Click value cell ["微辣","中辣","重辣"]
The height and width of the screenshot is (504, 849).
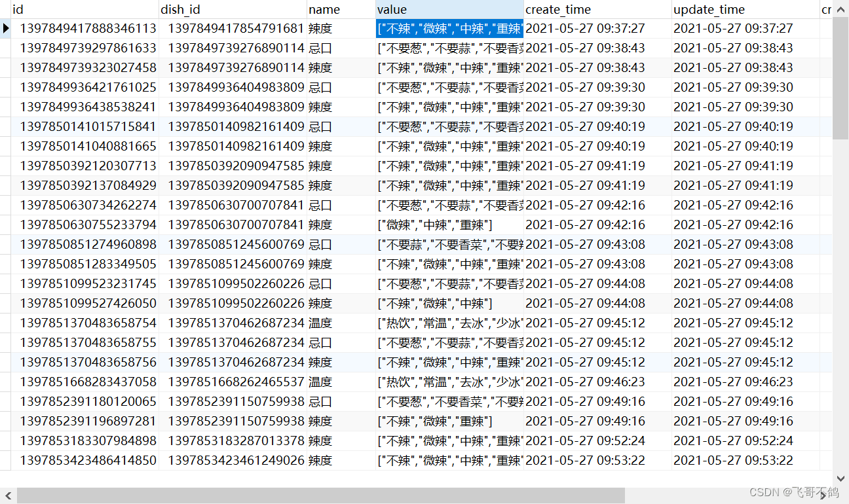click(x=449, y=225)
